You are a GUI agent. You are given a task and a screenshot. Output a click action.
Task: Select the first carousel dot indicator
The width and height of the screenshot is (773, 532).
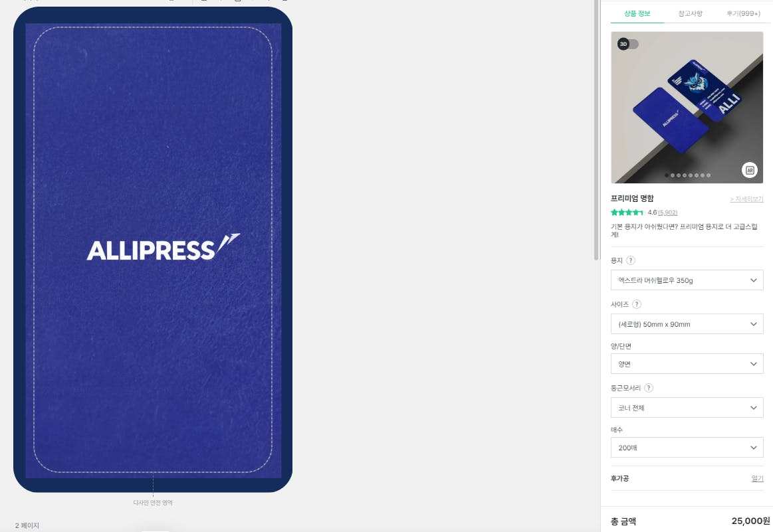tap(667, 175)
